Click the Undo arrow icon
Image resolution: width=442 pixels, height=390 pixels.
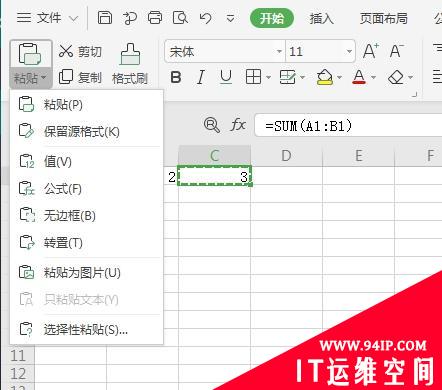pyautogui.click(x=205, y=18)
